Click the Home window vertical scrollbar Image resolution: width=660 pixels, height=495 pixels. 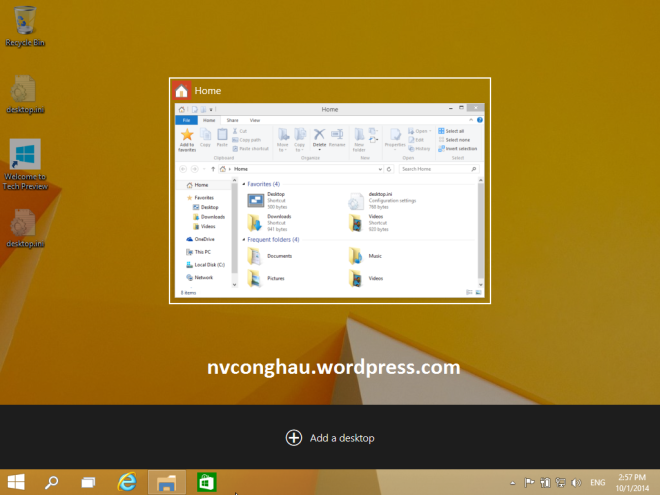point(480,232)
